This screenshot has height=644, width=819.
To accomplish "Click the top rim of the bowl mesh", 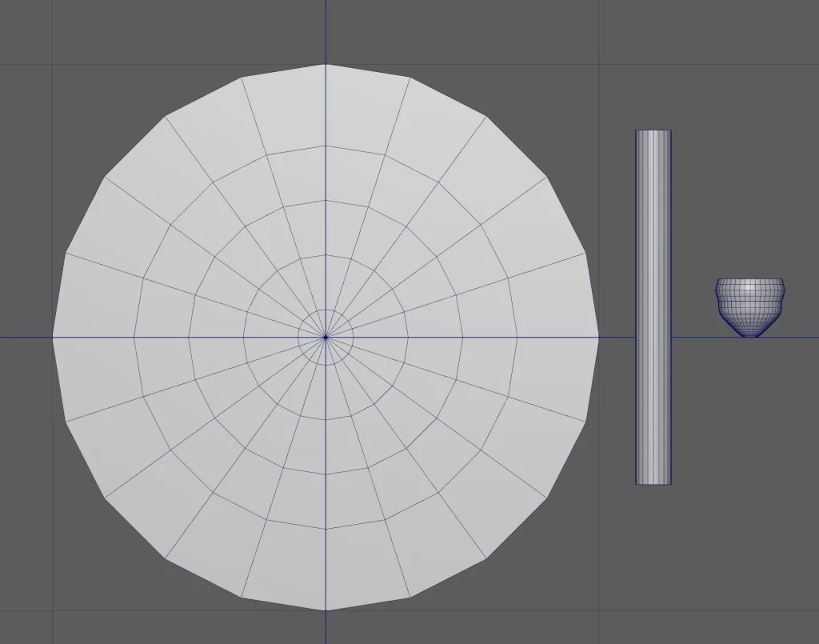I will 749,279.
